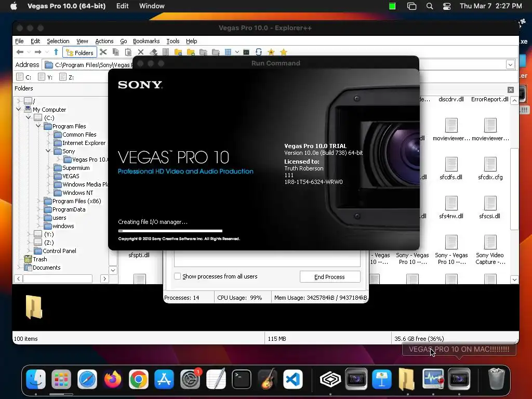Click the Copy icon in the toolbar
532x399 pixels.
point(116,52)
